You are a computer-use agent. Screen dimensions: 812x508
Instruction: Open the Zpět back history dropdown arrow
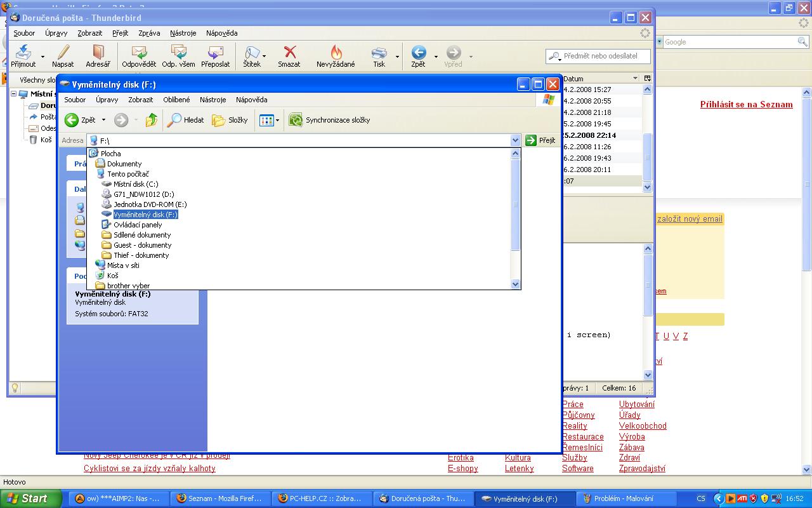click(104, 120)
